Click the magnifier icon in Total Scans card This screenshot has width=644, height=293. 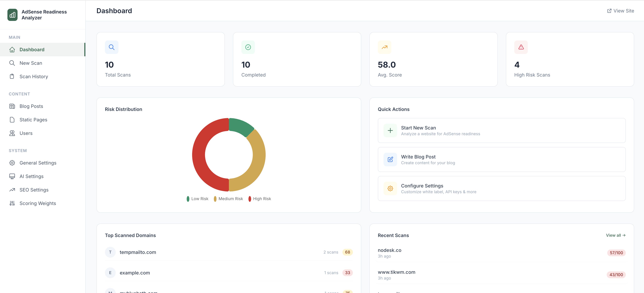[x=111, y=47]
